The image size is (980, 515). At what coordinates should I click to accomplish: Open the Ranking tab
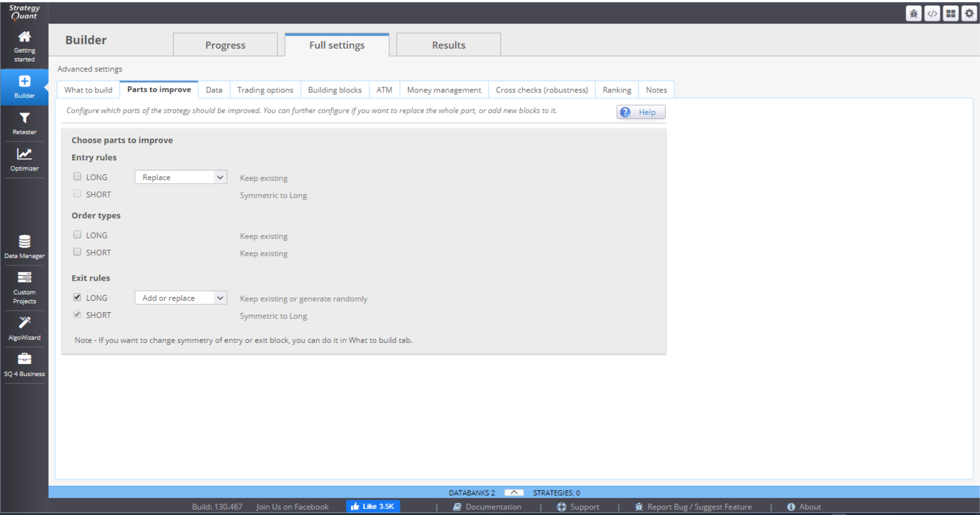pos(617,90)
